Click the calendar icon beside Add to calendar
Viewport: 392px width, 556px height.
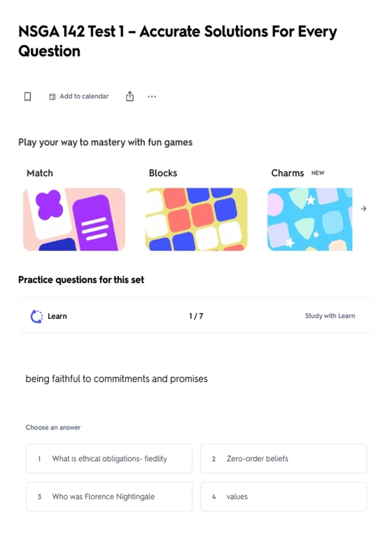point(52,96)
